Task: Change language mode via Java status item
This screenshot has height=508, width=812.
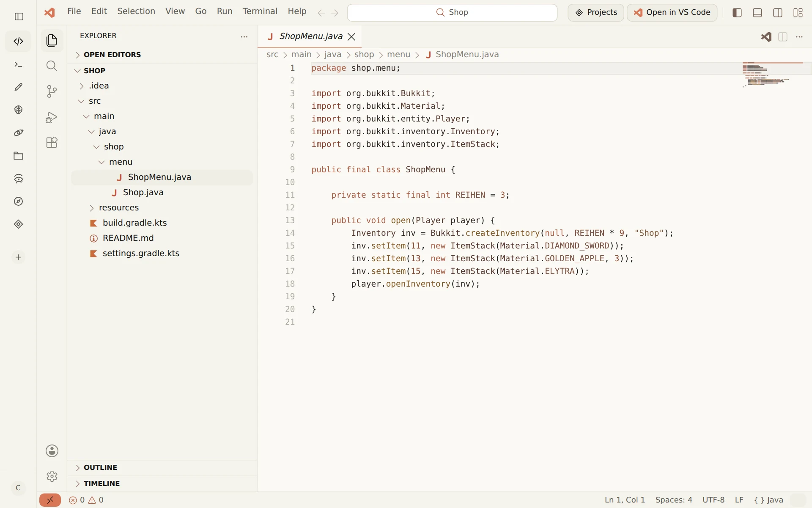Action: point(769,500)
